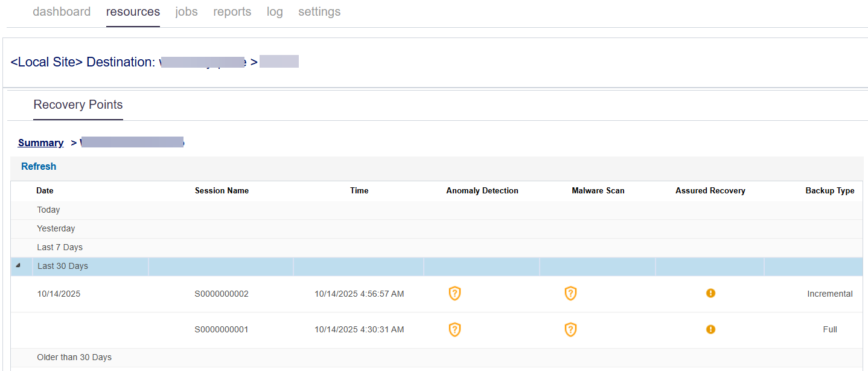Collapse the Last 30 Days group arrow

coord(18,266)
